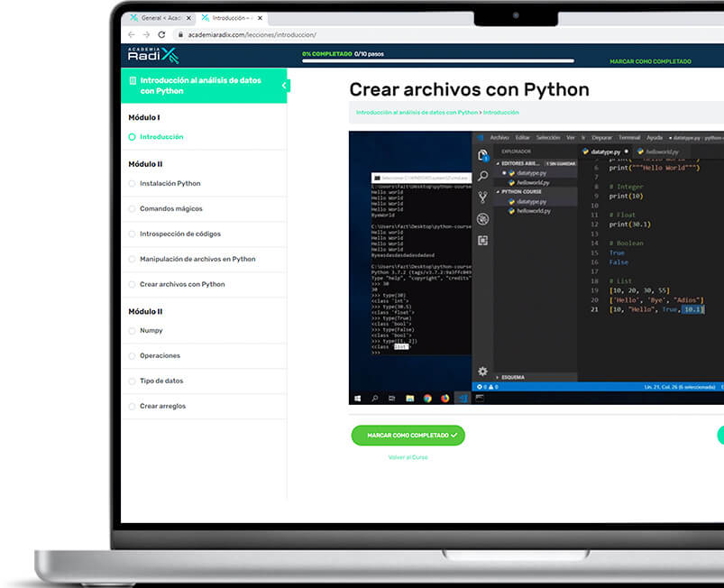Select the Numpy lesson circle
This screenshot has width=724, height=588.
[133, 331]
